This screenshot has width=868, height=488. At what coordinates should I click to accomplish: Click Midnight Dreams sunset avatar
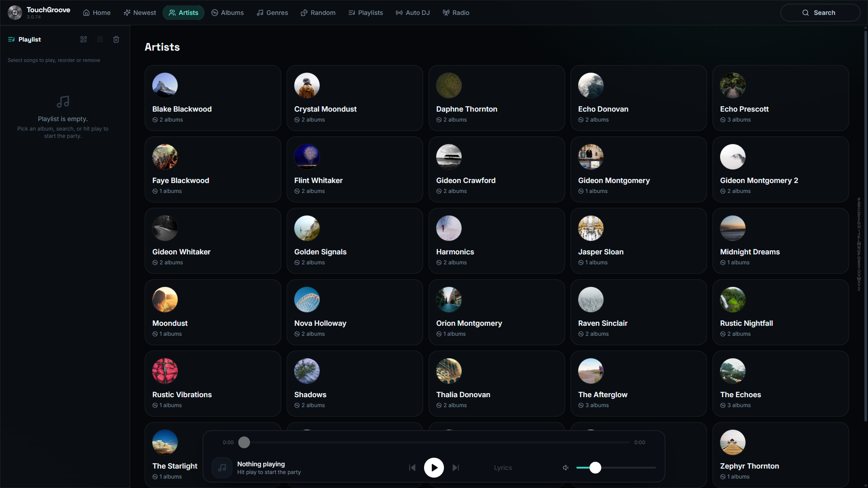click(733, 228)
